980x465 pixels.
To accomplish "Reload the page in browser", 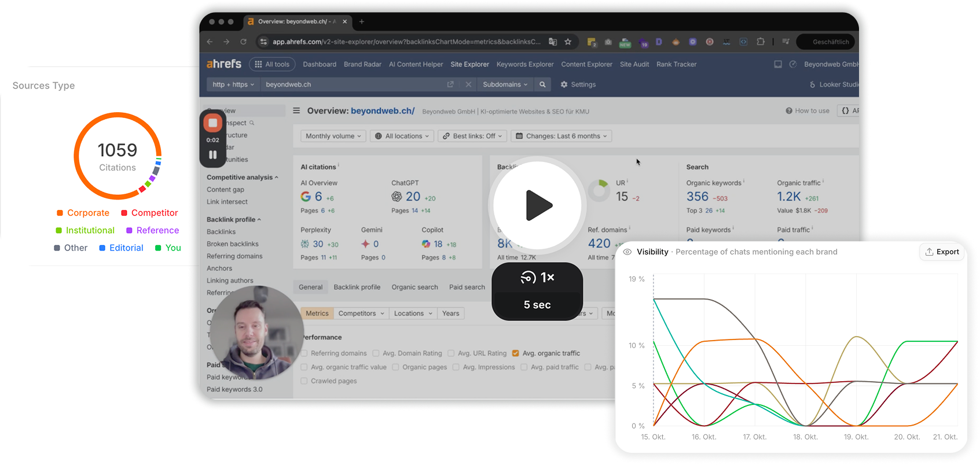I will pos(243,42).
